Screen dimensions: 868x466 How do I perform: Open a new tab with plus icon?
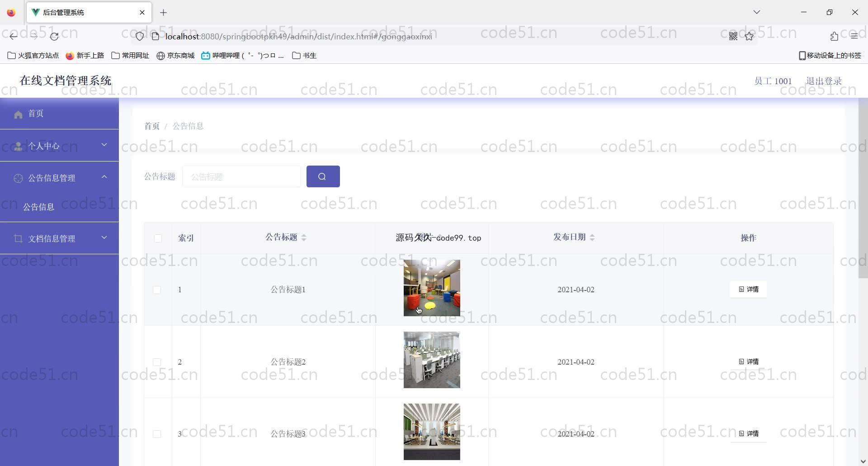tap(164, 13)
